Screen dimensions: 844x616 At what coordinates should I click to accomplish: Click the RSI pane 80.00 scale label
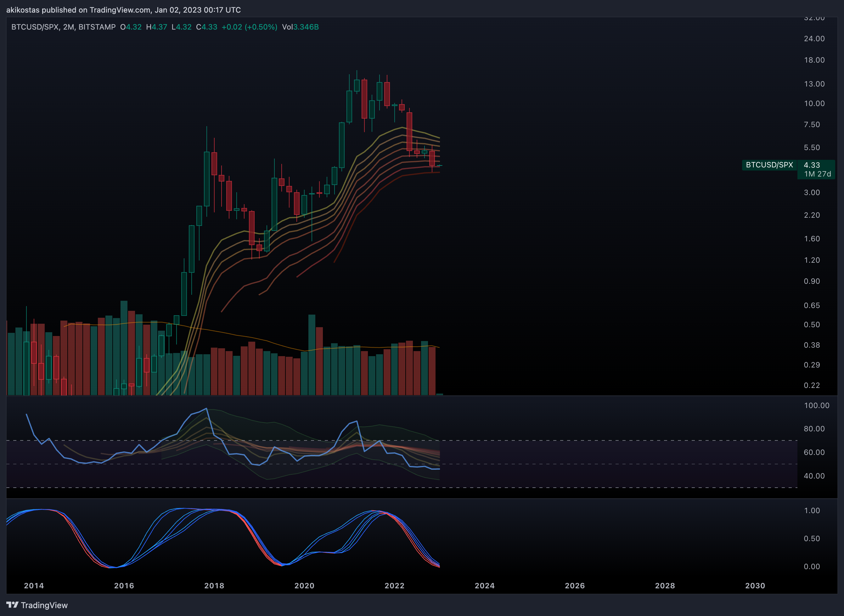point(814,429)
